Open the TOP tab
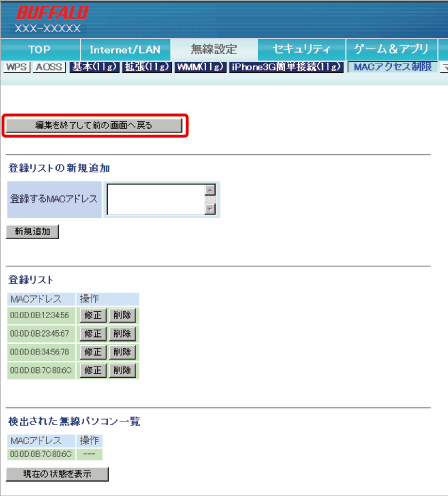Image resolution: width=448 pixels, height=496 pixels. [x=40, y=50]
